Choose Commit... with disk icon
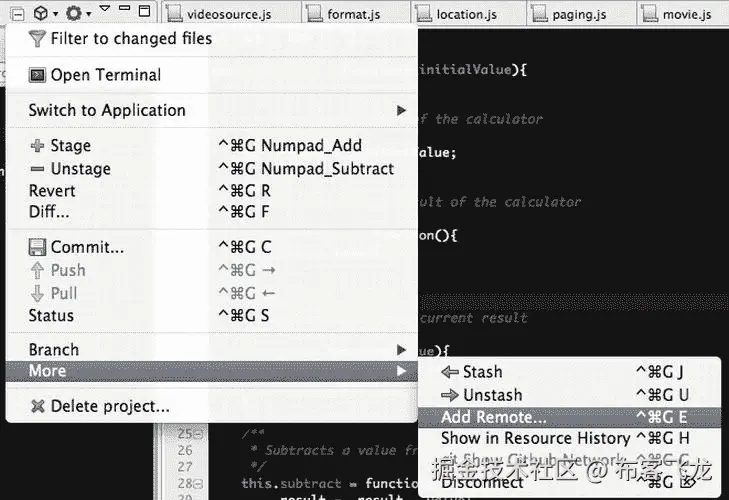Image resolution: width=729 pixels, height=500 pixels. pos(212,247)
